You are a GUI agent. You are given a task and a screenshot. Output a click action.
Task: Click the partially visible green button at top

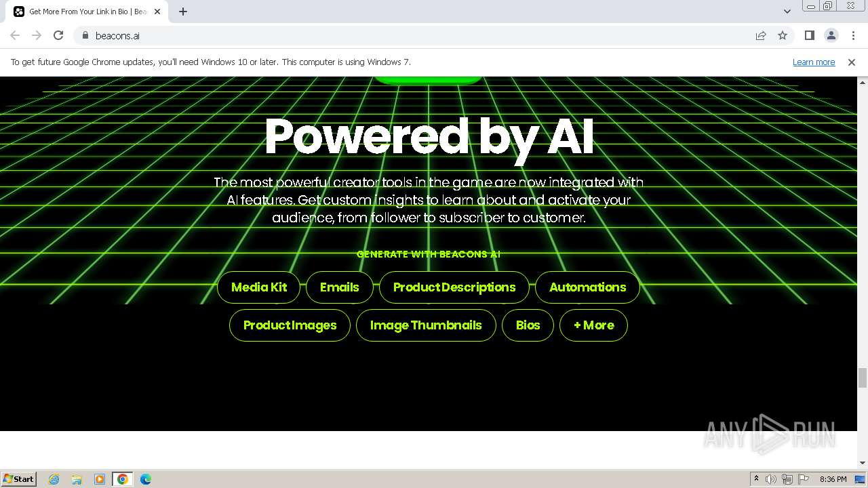click(x=428, y=80)
